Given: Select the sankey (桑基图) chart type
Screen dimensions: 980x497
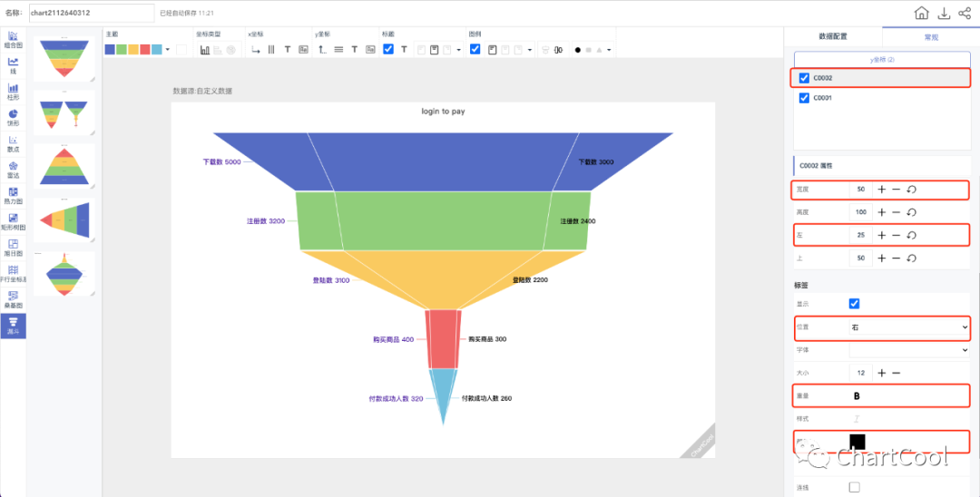Looking at the screenshot, I should point(14,299).
